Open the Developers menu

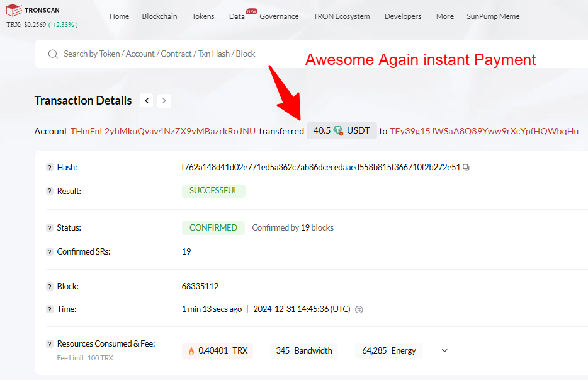[403, 16]
